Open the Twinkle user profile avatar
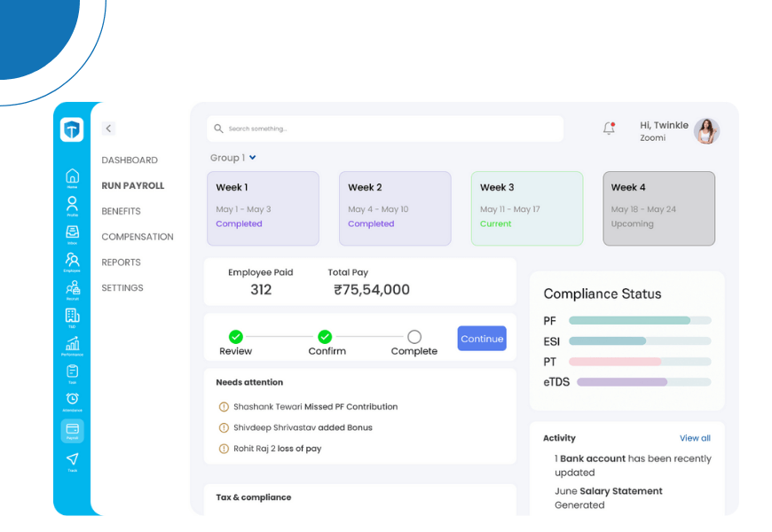 click(706, 131)
